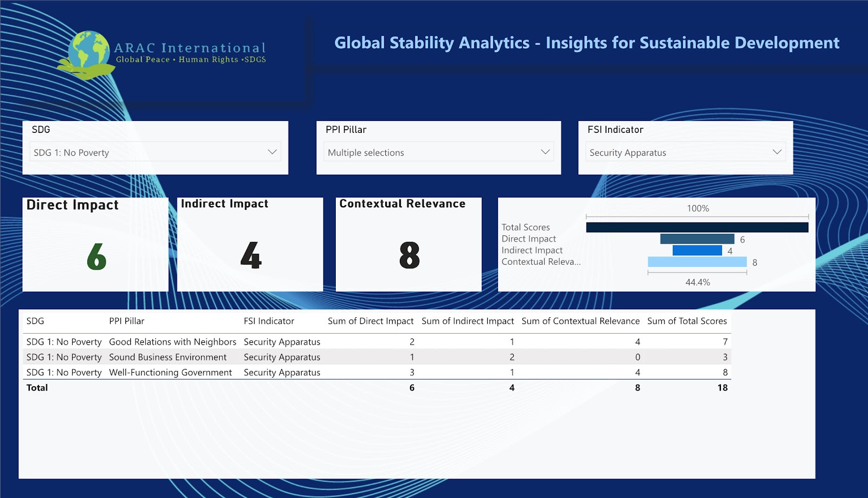
Task: Expand FSI Indicator slicer chevron arrow
Action: point(777,152)
